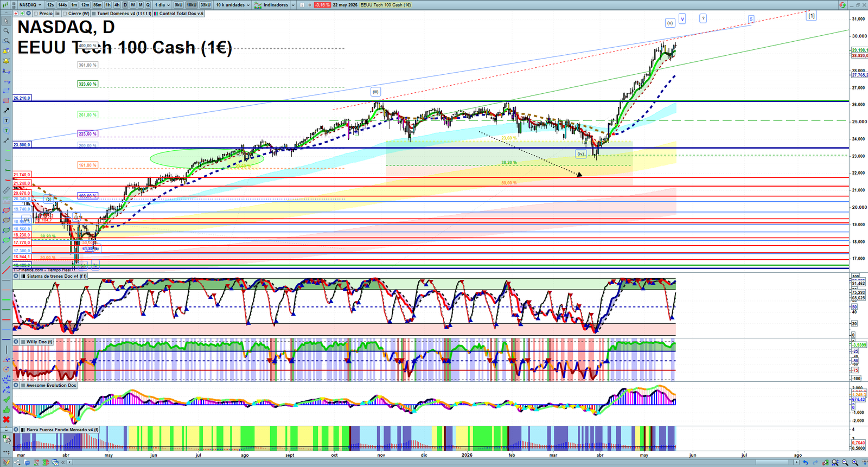Click the undo arrow at bottom right

tap(805, 462)
